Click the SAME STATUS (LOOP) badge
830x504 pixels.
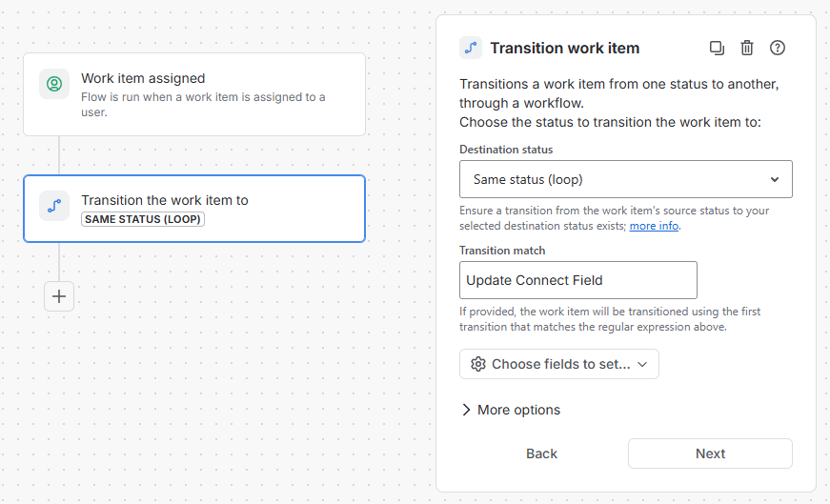click(142, 219)
